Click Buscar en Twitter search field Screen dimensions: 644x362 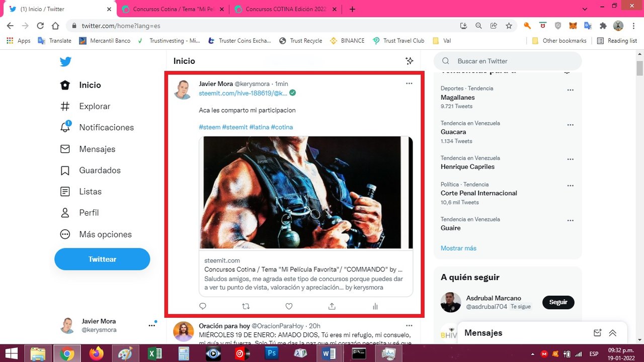pos(508,61)
